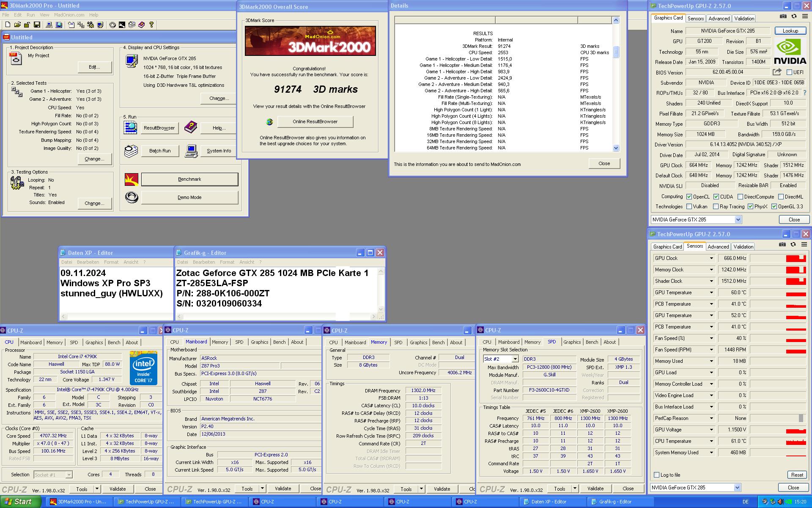Toggle the DirectCompute checkbox

pyautogui.click(x=740, y=197)
